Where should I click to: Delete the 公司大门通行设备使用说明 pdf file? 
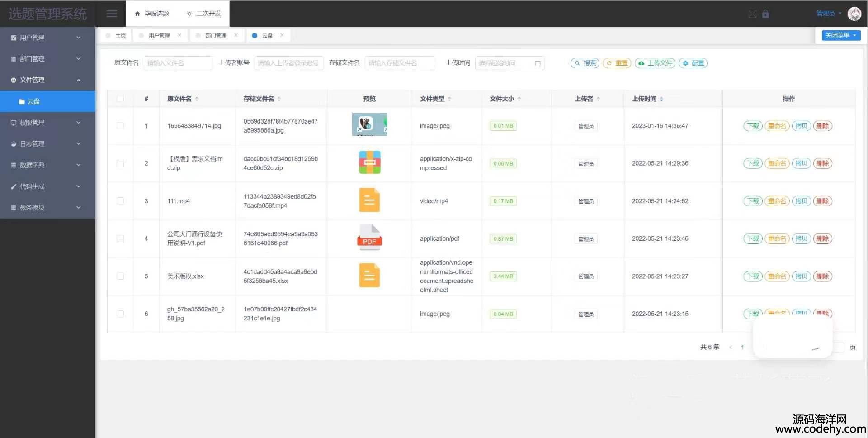tap(823, 238)
